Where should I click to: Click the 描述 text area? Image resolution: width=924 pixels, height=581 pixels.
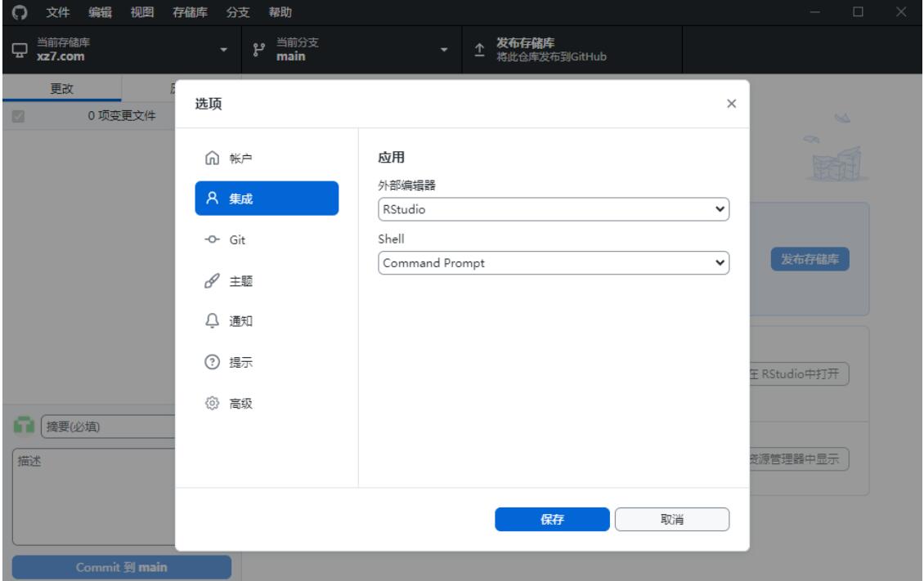click(94, 494)
